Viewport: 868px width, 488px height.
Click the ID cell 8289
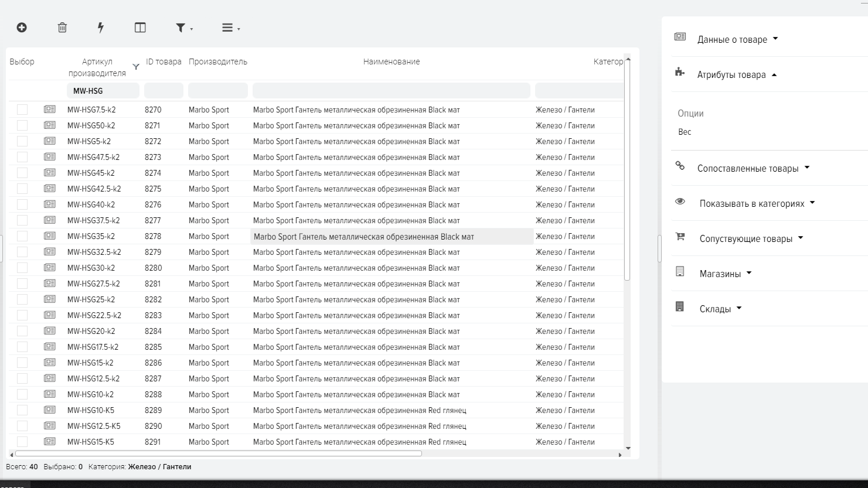[153, 410]
